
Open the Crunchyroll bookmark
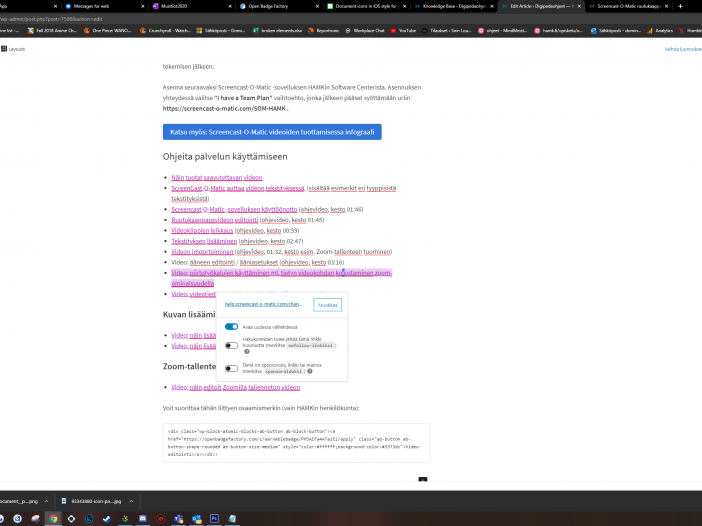tap(165, 30)
